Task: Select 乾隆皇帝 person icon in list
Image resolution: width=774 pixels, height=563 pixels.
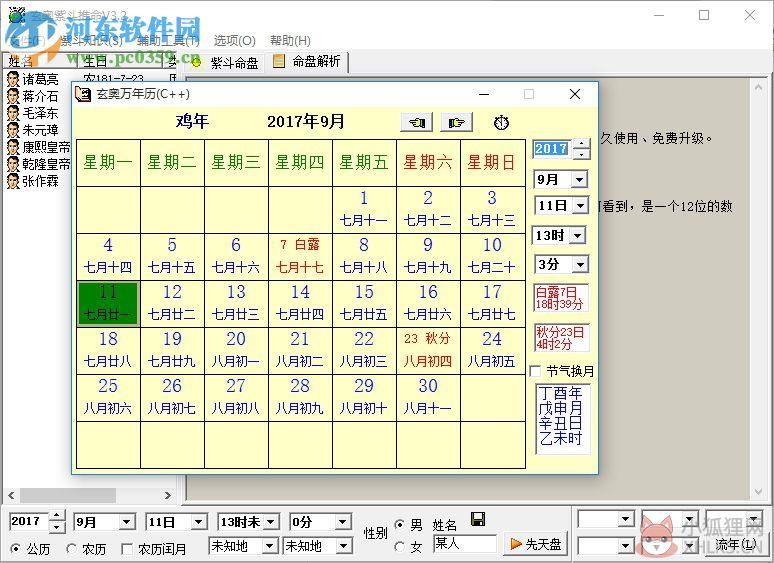Action: point(13,164)
